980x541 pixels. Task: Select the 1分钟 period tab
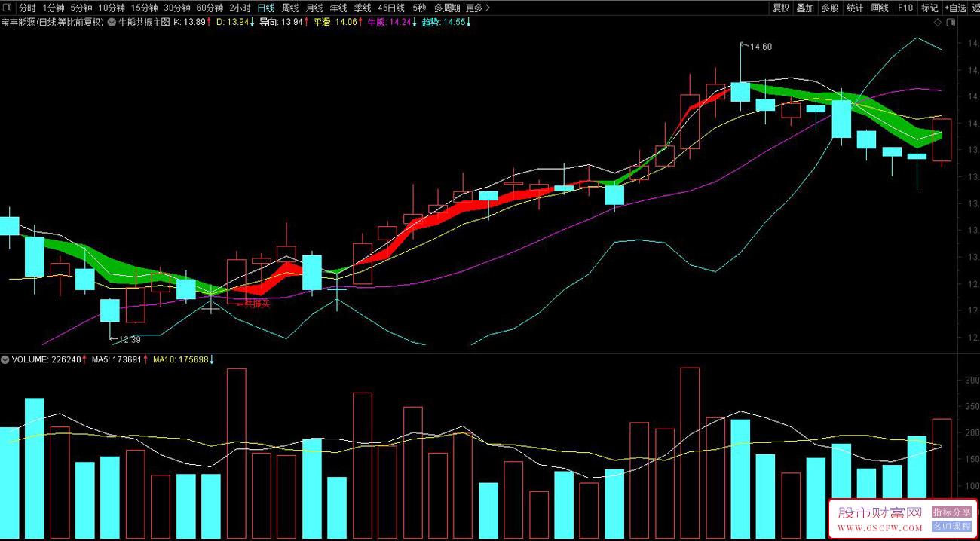point(54,8)
